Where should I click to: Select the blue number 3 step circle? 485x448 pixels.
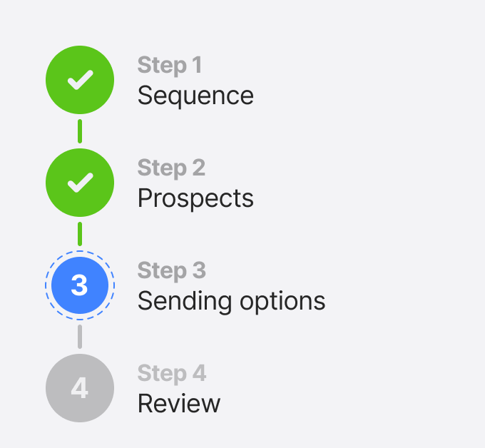(80, 285)
